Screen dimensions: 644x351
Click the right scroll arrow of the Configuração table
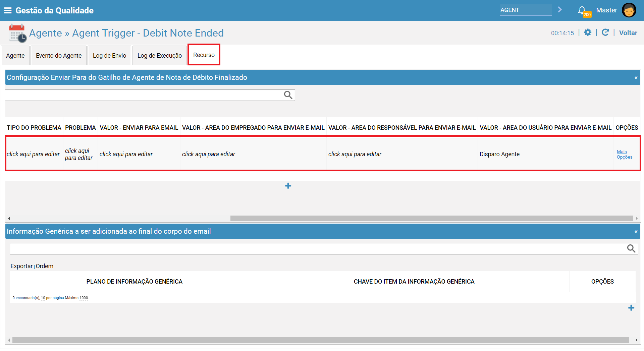click(x=637, y=218)
